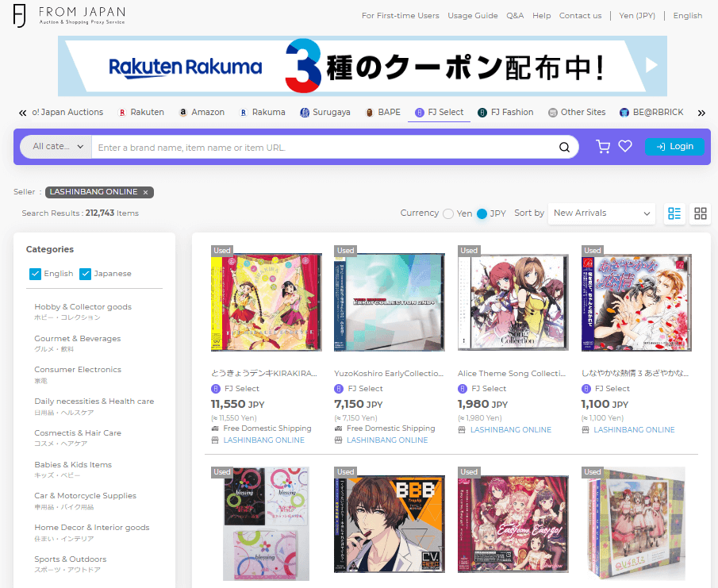Select Home Decor & Interior goods category

(91, 527)
